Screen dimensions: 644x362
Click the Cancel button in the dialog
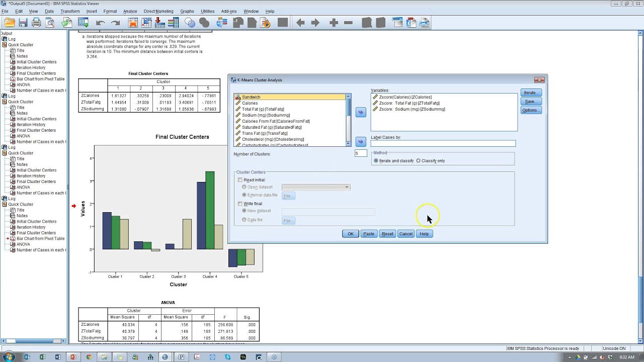pos(406,234)
